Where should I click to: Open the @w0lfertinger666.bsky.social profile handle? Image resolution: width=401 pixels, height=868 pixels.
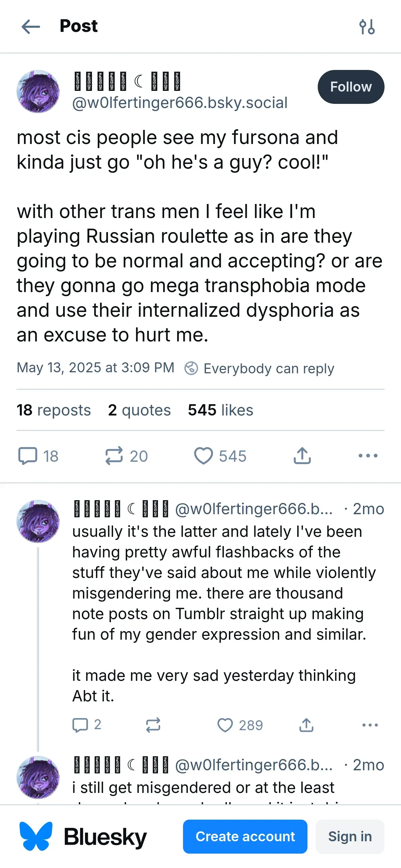click(x=180, y=103)
